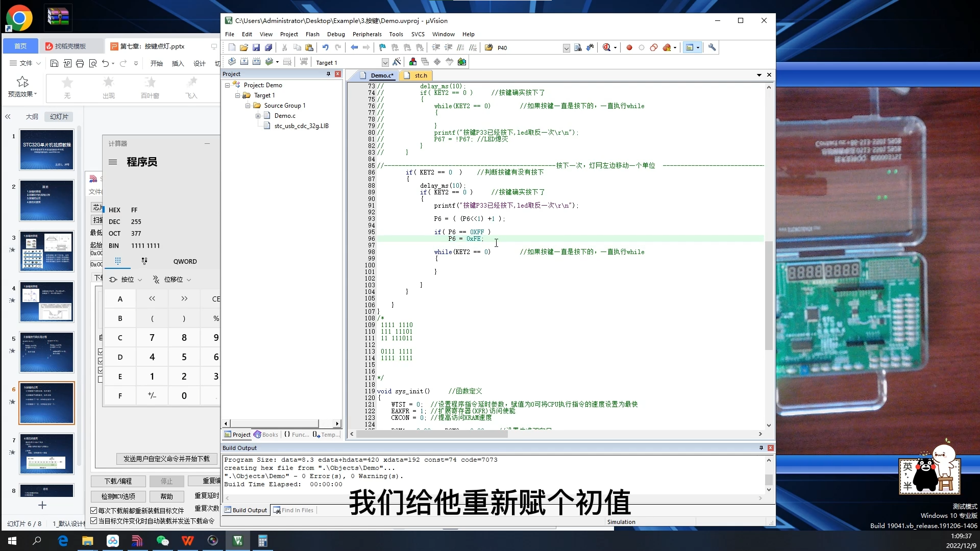Screen dimensions: 980x551
Task: Open the Pack Installer icon
Action: click(462, 62)
